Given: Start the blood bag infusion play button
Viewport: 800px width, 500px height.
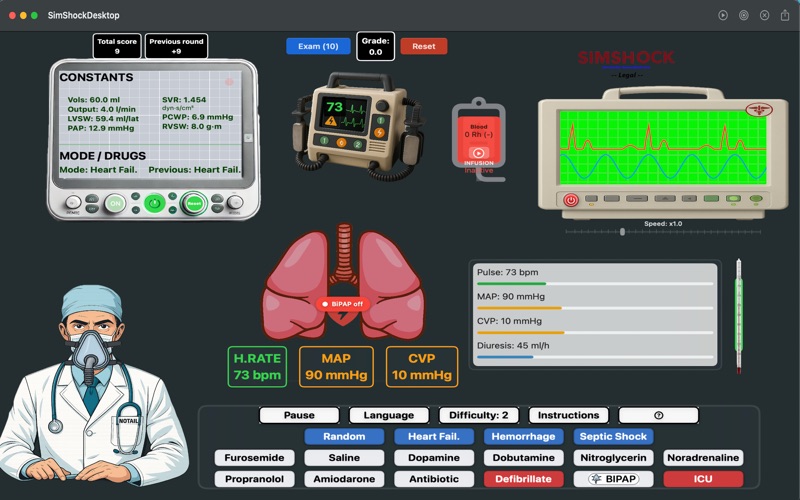Looking at the screenshot, I should [x=479, y=153].
